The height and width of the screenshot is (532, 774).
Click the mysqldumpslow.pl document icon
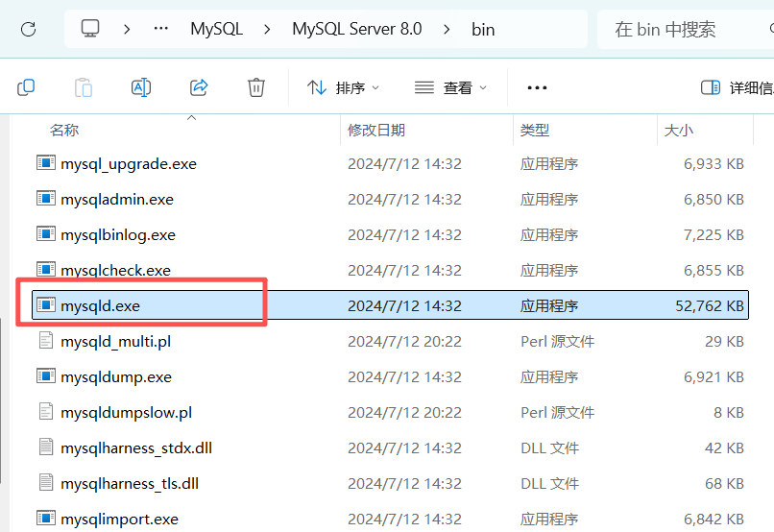tap(46, 412)
